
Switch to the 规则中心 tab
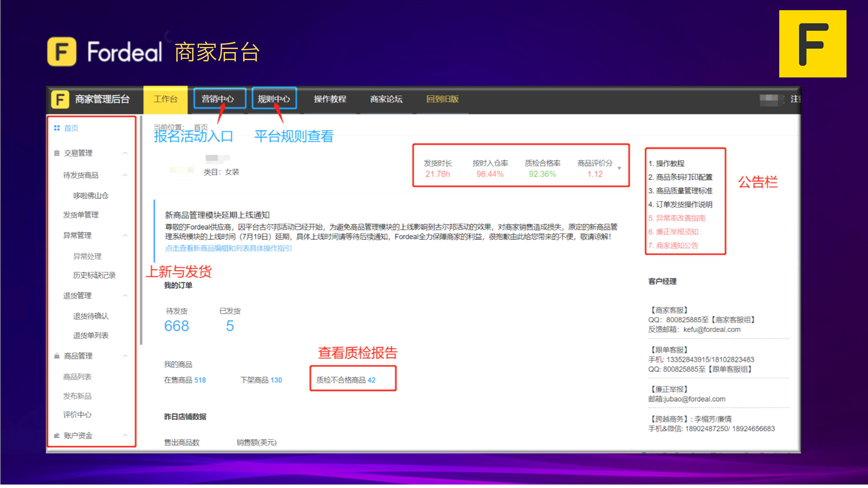(x=274, y=99)
